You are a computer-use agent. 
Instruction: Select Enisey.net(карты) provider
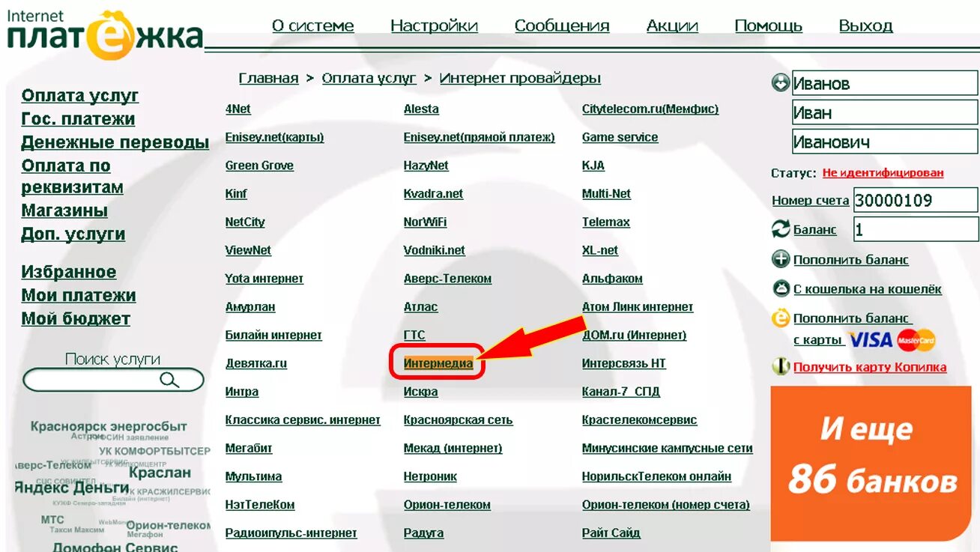click(x=274, y=137)
